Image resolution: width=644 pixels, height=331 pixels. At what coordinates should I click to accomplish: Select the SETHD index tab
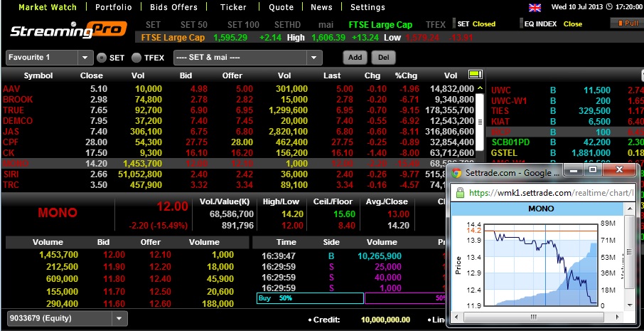coord(287,25)
